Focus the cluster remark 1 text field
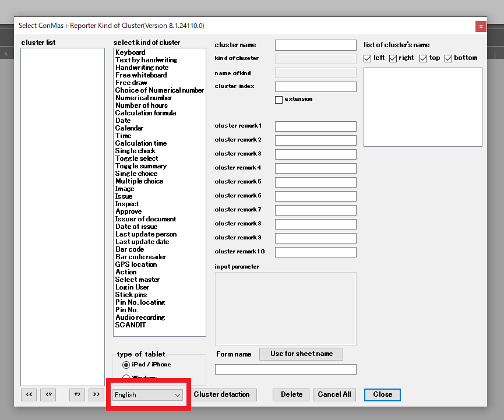Image resolution: width=504 pixels, height=420 pixels. pos(315,126)
